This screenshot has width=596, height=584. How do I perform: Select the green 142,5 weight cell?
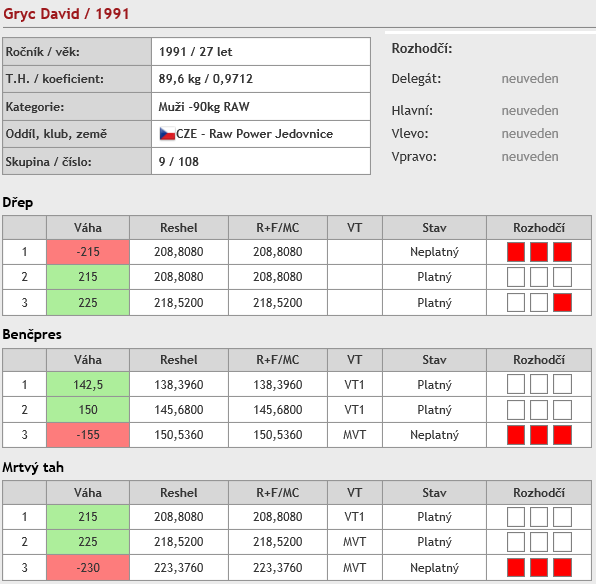pos(88,384)
